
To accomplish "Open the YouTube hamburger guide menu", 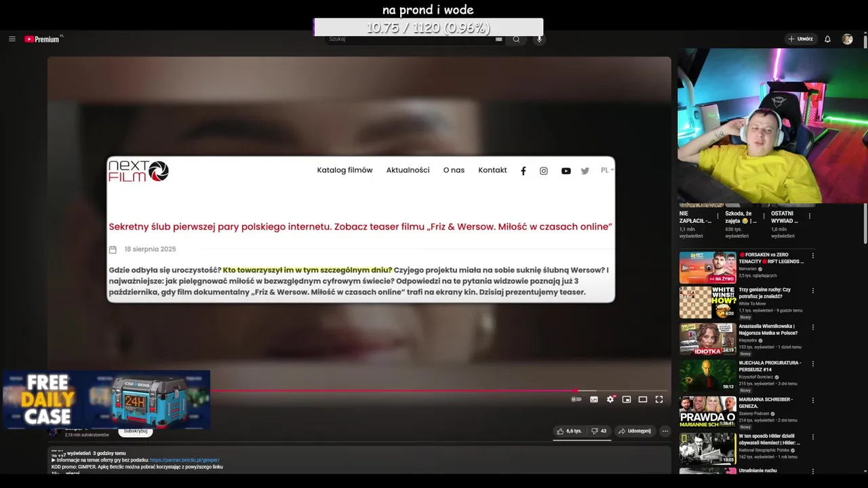I will click(12, 39).
